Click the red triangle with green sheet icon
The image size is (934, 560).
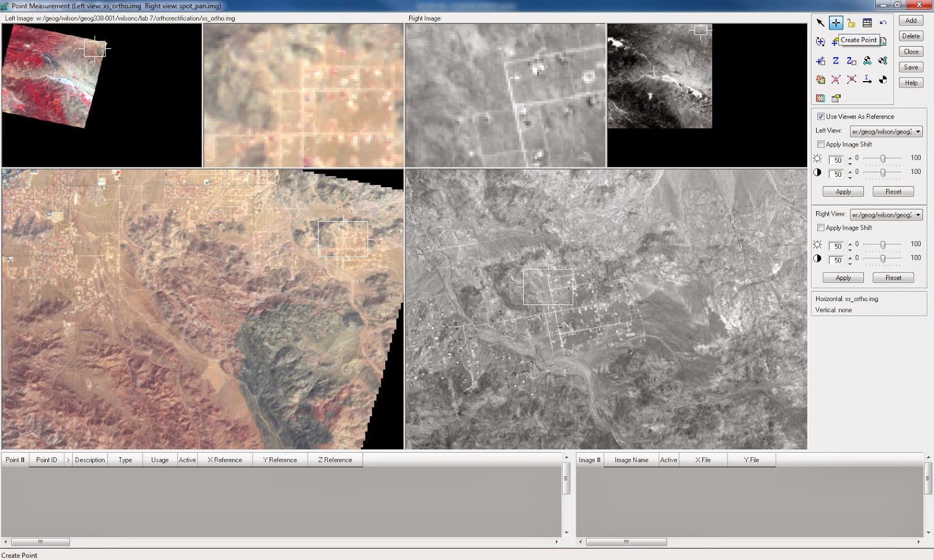point(820,79)
